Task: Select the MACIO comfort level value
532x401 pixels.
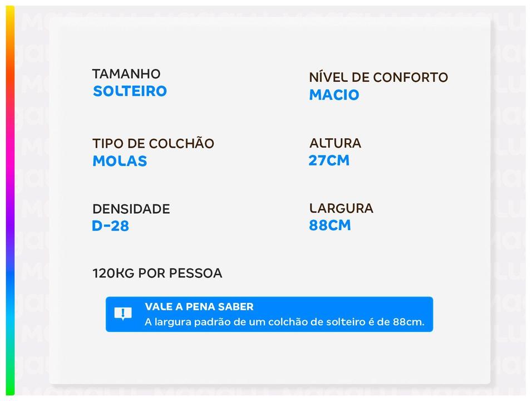Action: coord(334,95)
